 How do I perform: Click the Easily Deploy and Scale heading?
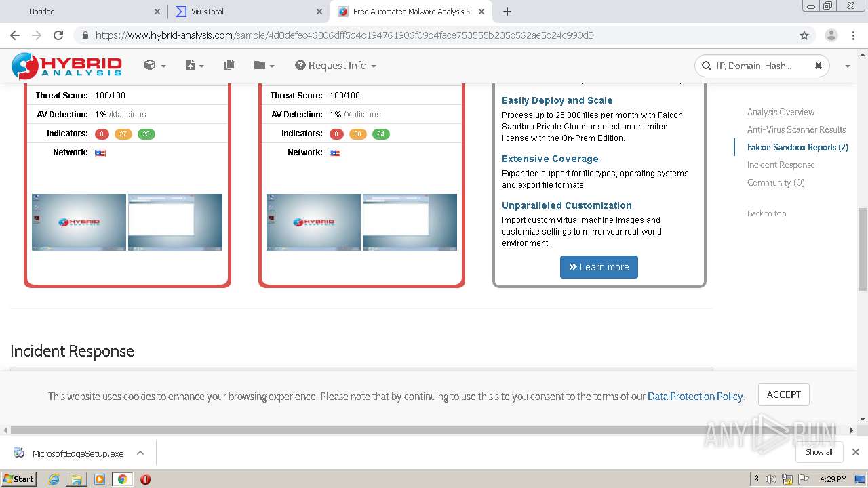(x=557, y=100)
